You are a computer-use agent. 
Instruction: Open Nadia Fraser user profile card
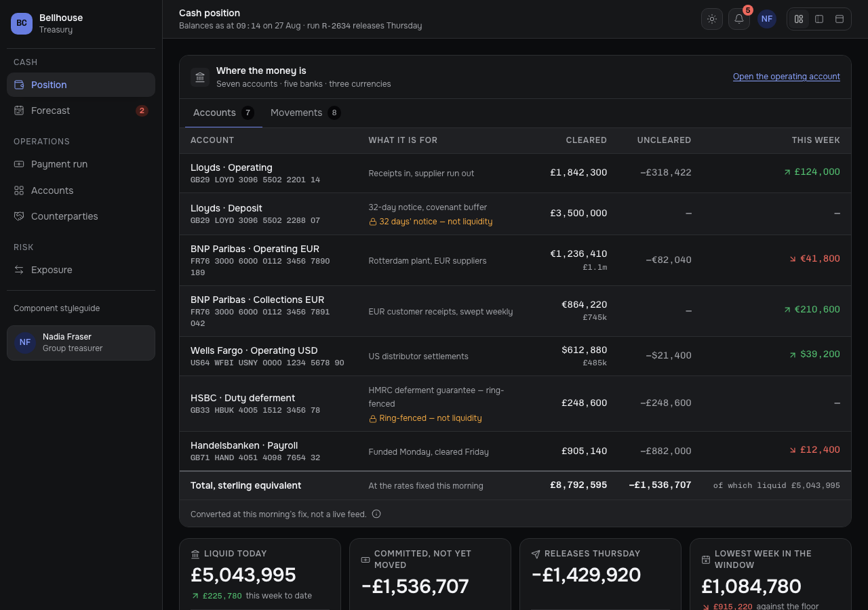81,343
